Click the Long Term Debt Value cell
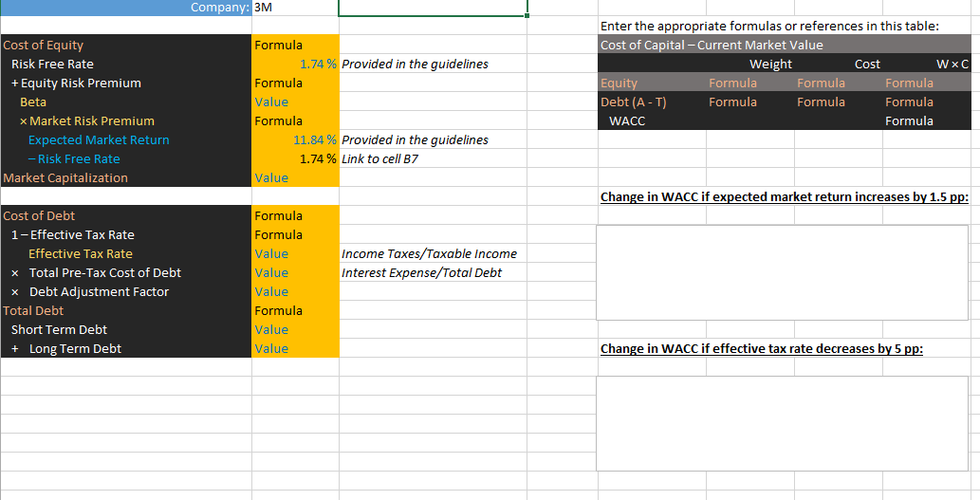 pyautogui.click(x=295, y=348)
